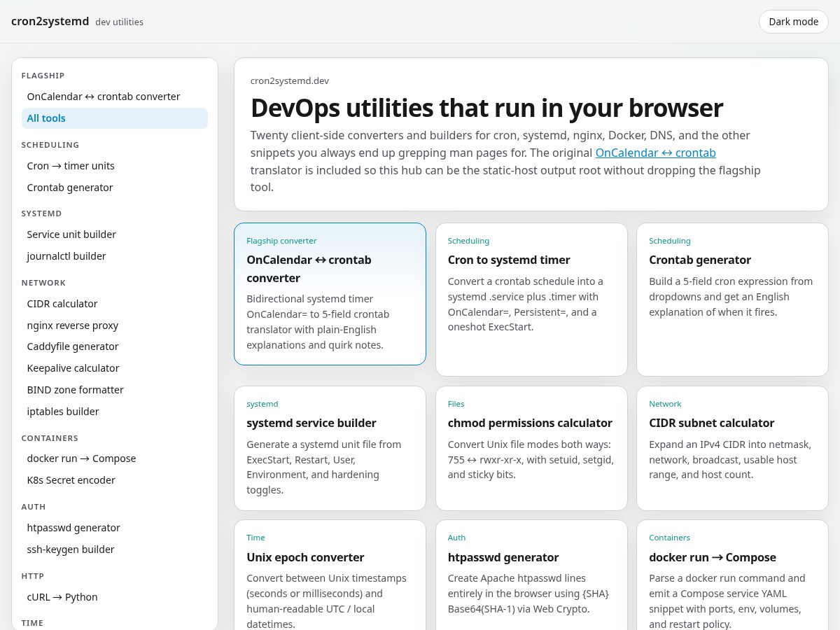The image size is (840, 630).
Task: Click the SCHEDULING section header in sidebar
Action: (x=50, y=145)
